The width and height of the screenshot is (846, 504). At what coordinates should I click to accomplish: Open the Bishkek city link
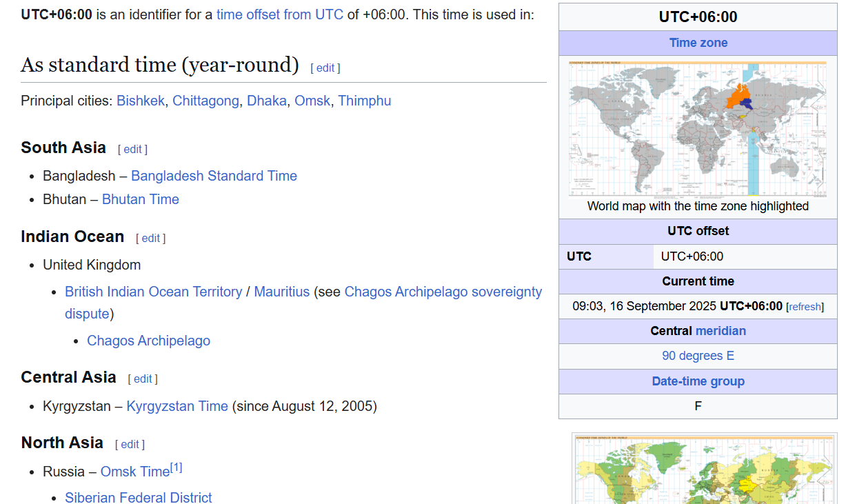point(141,101)
